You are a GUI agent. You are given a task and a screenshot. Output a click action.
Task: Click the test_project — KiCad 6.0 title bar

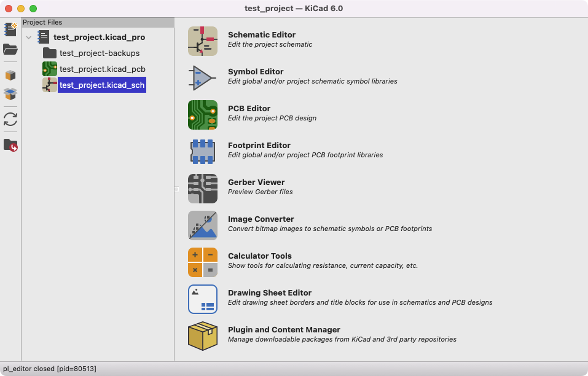click(294, 8)
